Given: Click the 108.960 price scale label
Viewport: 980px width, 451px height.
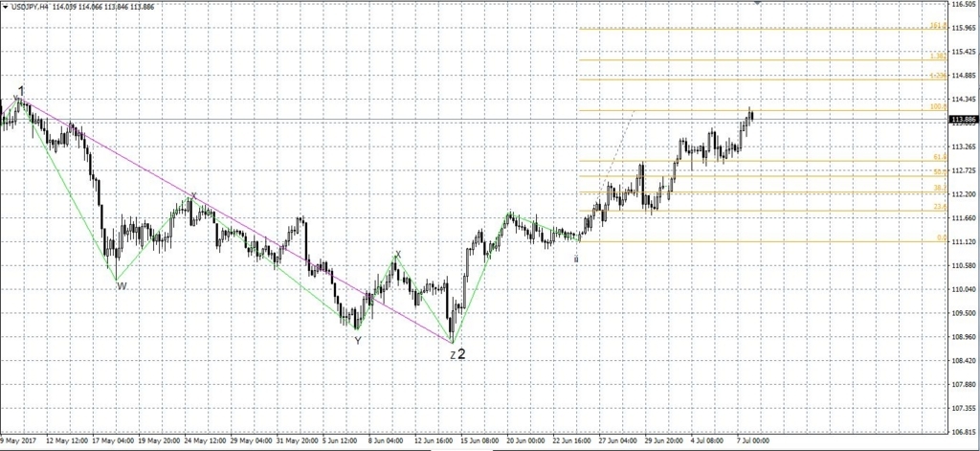Looking at the screenshot, I should [x=965, y=337].
